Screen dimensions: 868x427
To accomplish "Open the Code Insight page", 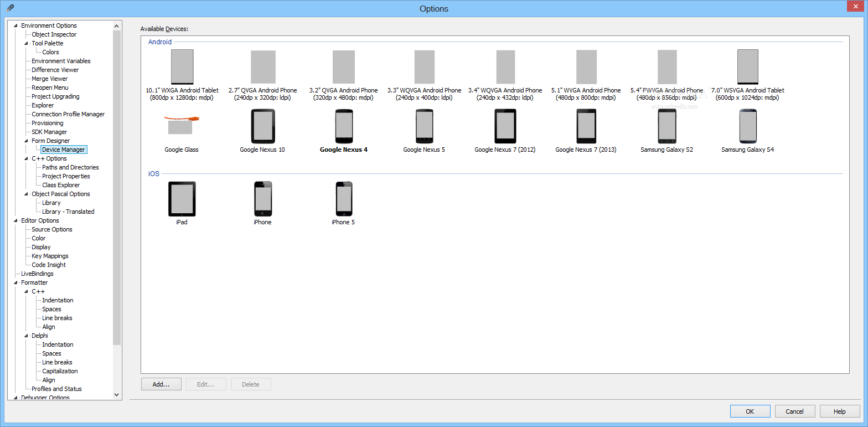I will pos(49,265).
